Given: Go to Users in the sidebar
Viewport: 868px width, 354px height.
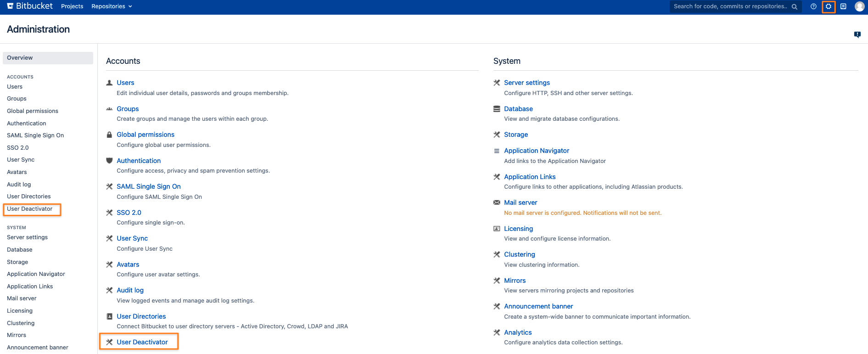Looking at the screenshot, I should (x=15, y=87).
